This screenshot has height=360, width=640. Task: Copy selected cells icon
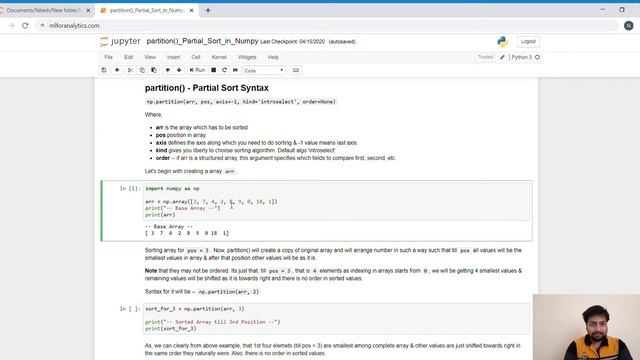(142, 70)
